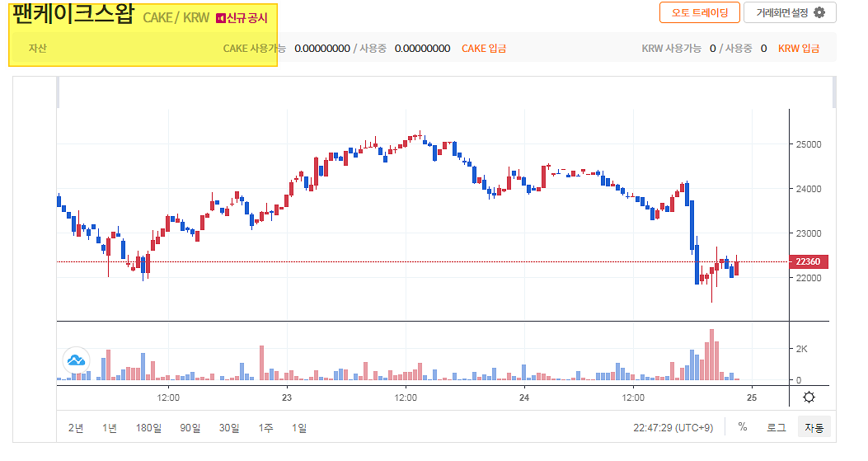Image resolution: width=868 pixels, height=461 pixels.
Task: Open 거래화면설정 trading screen settings
Action: coord(790,12)
